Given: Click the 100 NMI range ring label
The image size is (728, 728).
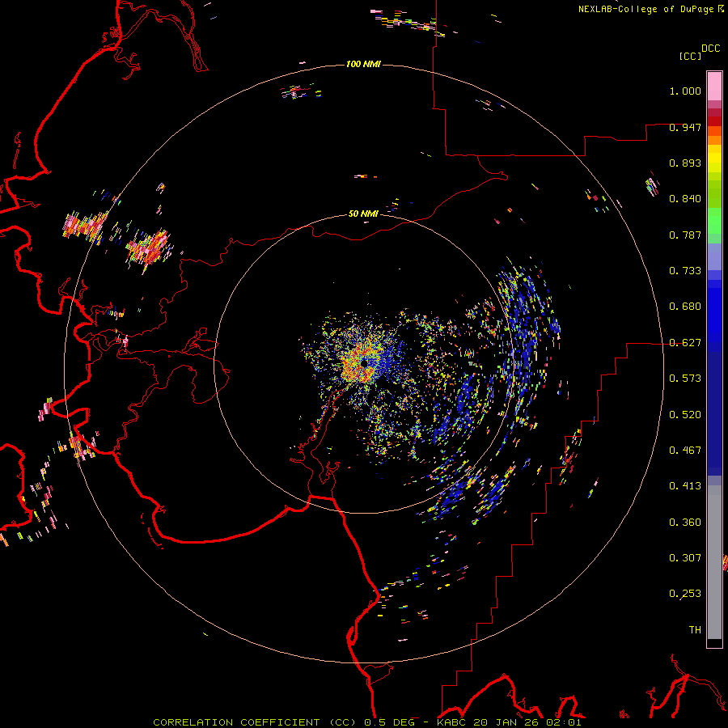Looking at the screenshot, I should (363, 64).
